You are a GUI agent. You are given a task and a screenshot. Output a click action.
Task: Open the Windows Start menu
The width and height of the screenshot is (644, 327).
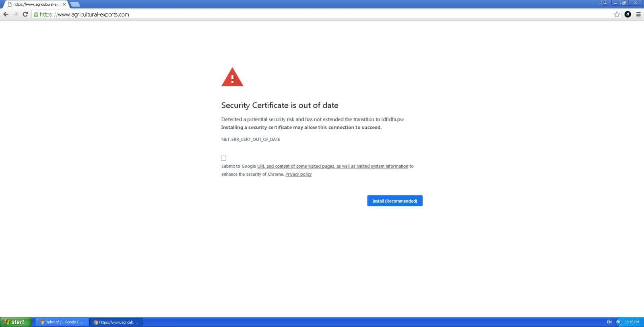(x=15, y=322)
